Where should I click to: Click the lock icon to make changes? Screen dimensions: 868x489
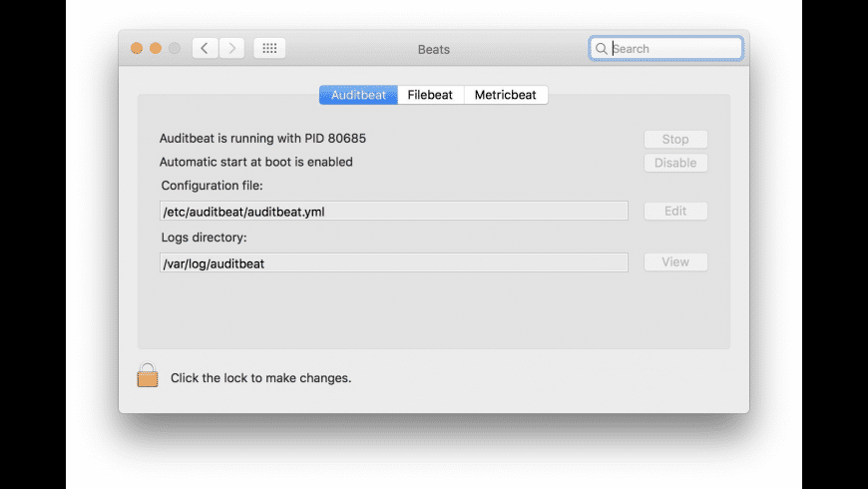tap(148, 375)
